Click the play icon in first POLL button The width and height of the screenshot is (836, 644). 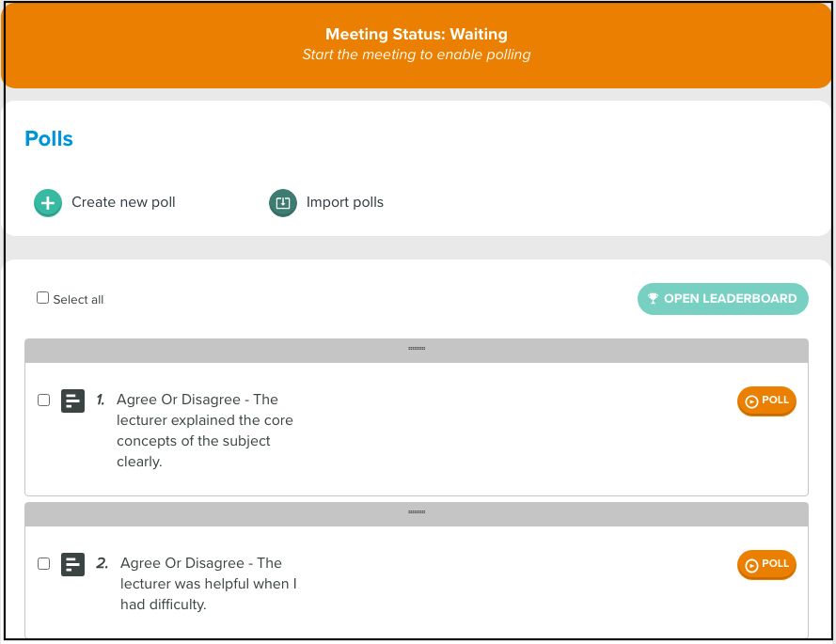tap(751, 401)
